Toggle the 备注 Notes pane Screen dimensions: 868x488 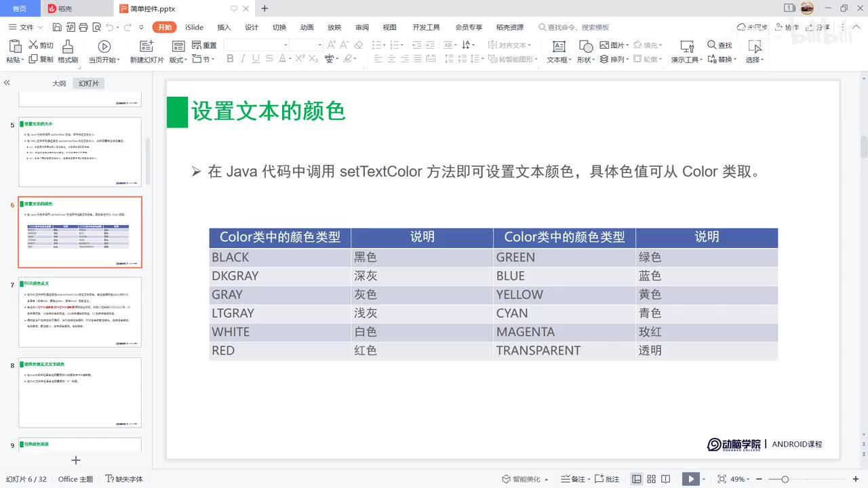point(576,479)
